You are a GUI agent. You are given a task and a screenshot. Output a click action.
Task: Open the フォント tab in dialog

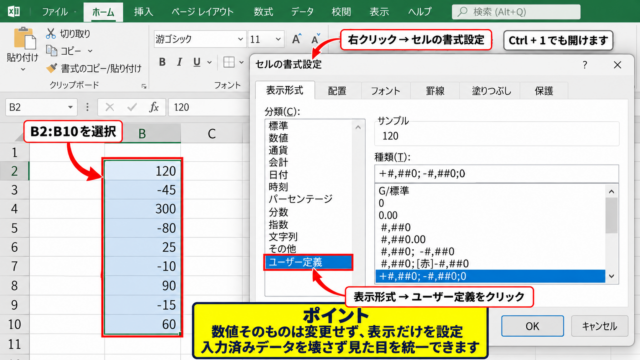(x=385, y=91)
